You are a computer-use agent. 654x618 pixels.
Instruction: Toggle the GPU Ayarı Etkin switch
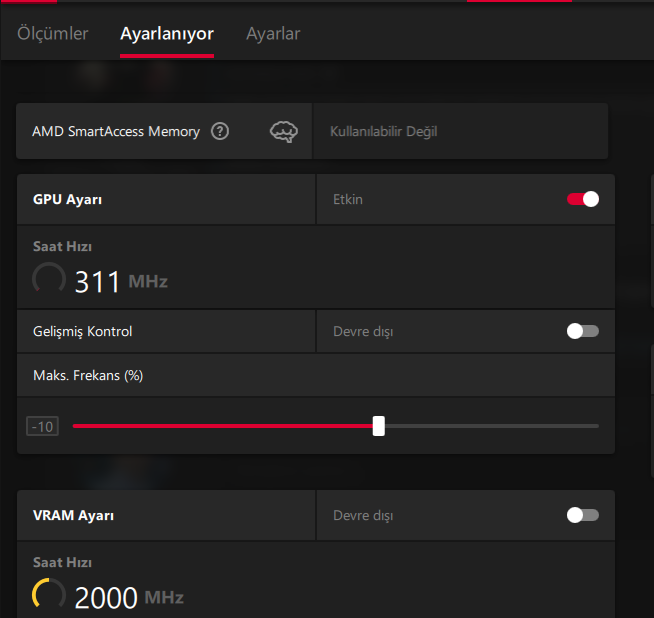(x=583, y=199)
